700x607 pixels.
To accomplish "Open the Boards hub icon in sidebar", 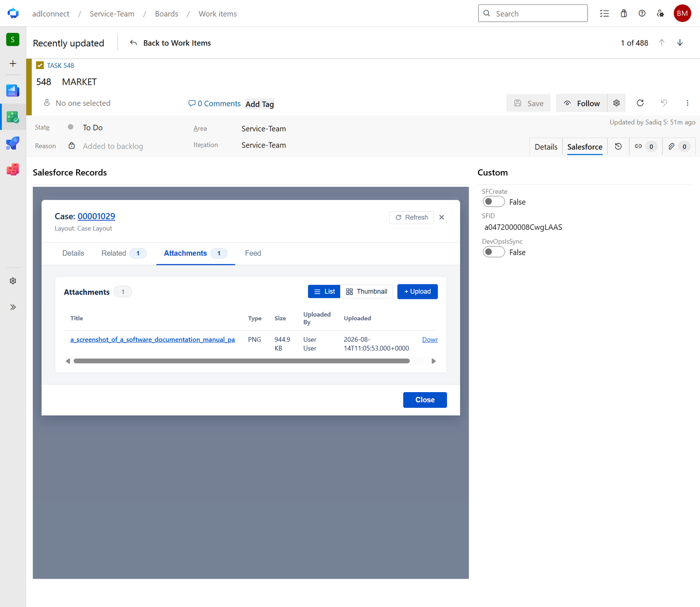I will (13, 117).
